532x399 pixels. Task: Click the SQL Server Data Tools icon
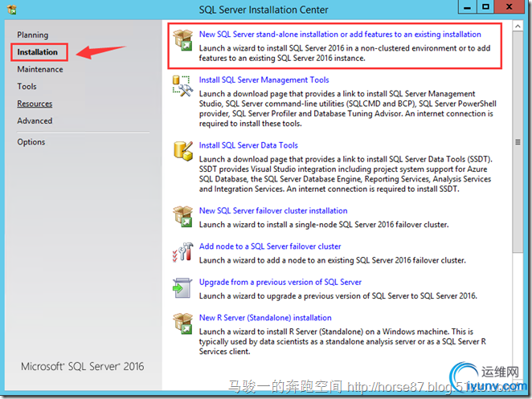(183, 151)
